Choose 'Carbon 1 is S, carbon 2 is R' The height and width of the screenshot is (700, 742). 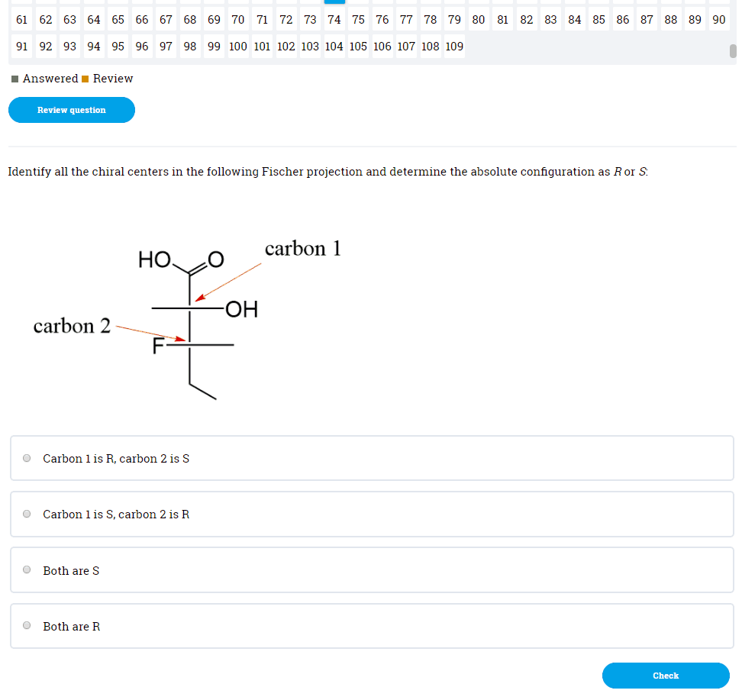coord(27,515)
